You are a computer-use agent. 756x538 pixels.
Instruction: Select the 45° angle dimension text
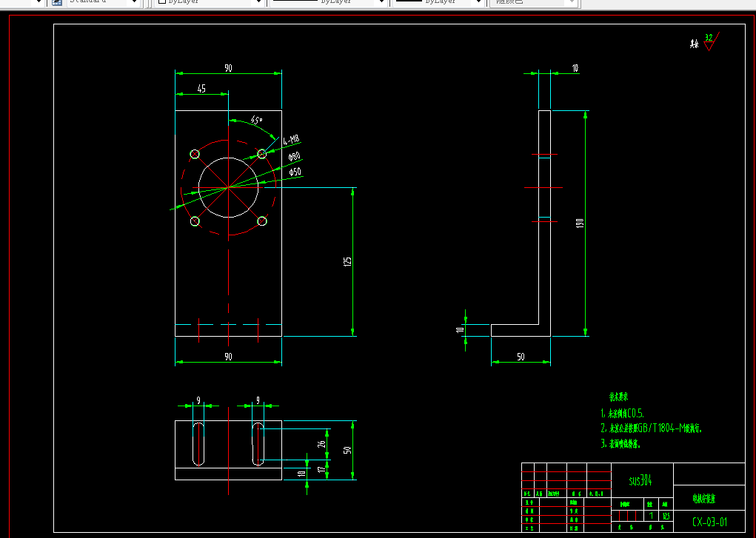[256, 120]
